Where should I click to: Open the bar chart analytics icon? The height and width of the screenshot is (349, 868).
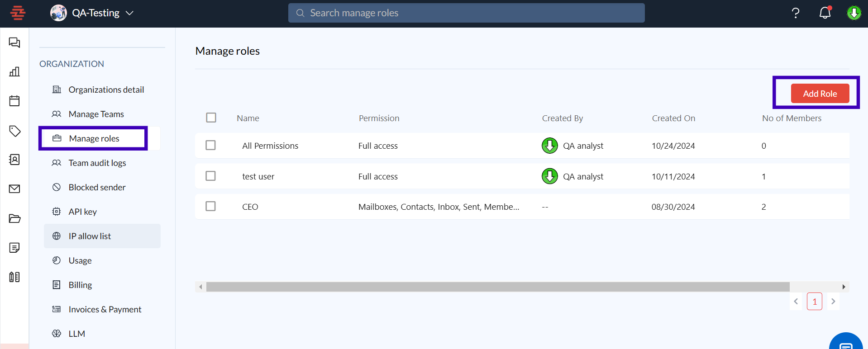14,72
